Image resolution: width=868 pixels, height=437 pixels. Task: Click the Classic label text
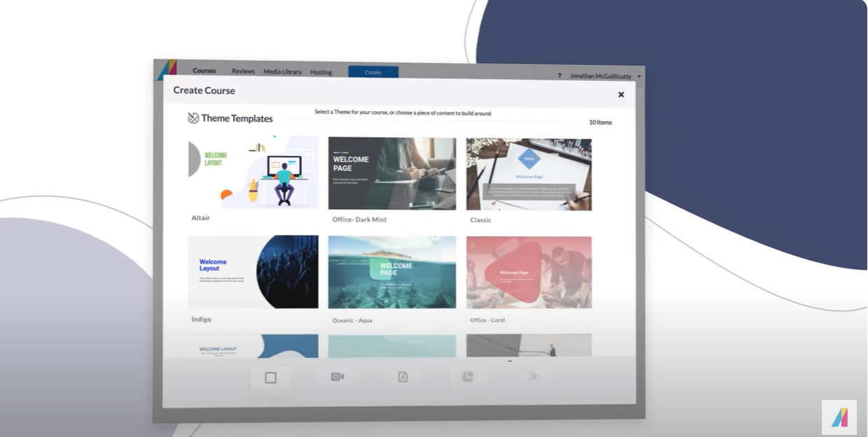(x=481, y=220)
